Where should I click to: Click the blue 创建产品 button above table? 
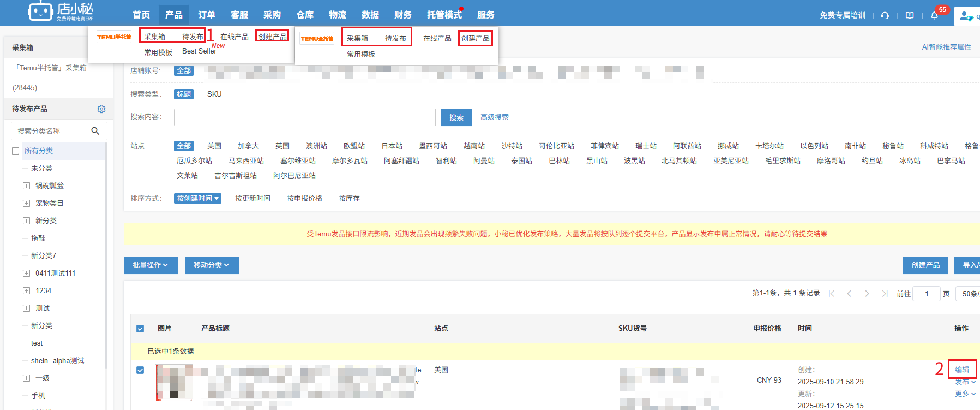(x=925, y=265)
